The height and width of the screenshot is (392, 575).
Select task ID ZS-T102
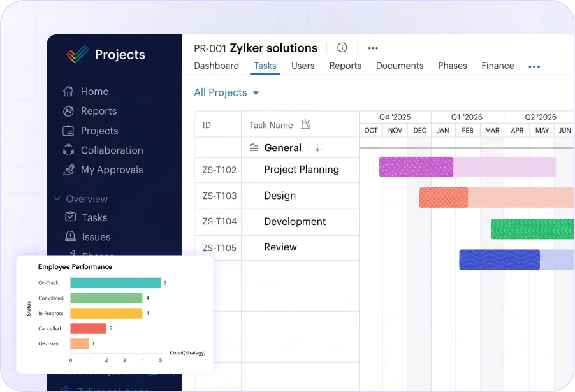pos(219,170)
